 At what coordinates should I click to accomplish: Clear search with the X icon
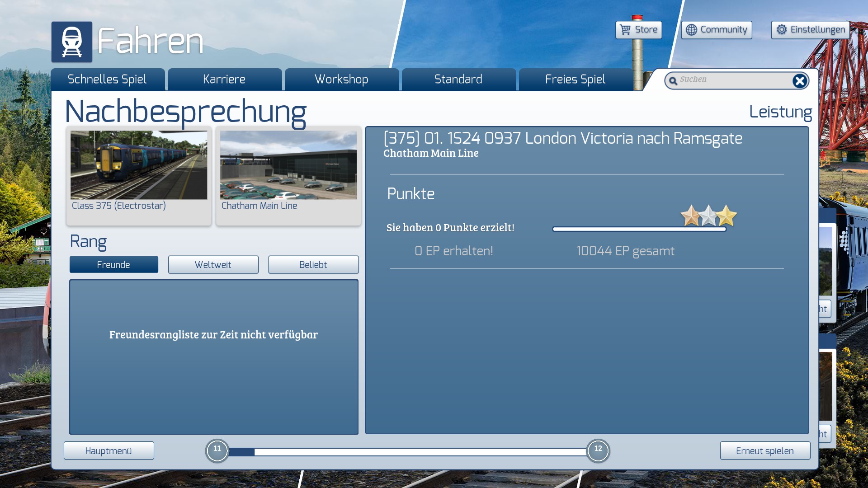click(x=799, y=81)
